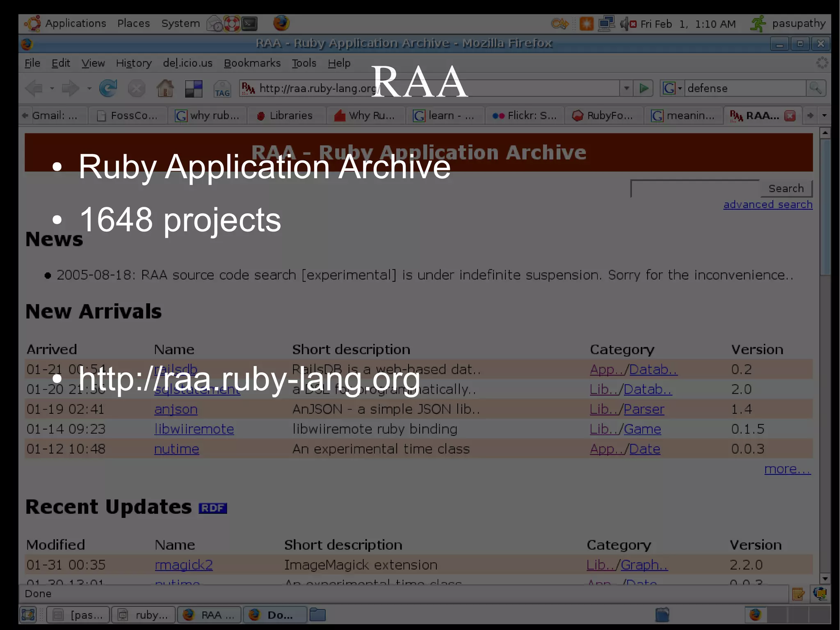840x630 pixels.
Task: Click the pasupathy user switcher
Action: (788, 24)
